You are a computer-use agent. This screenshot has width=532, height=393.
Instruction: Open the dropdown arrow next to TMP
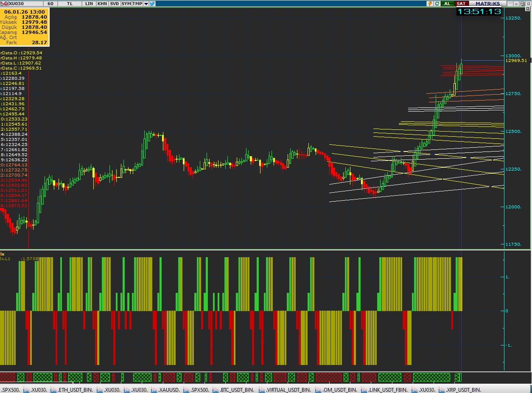(x=146, y=3)
